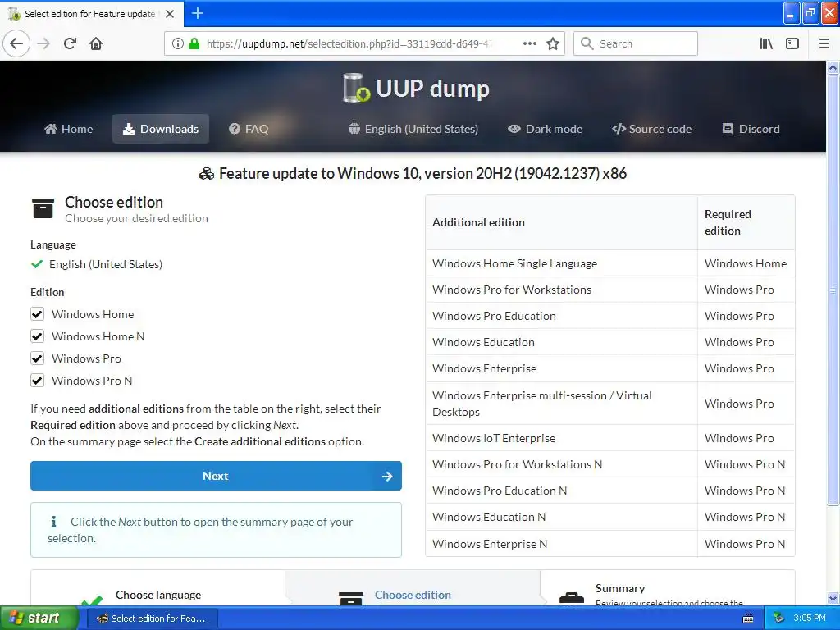Open the Downloads nav item
The width and height of the screenshot is (840, 630).
tap(160, 129)
